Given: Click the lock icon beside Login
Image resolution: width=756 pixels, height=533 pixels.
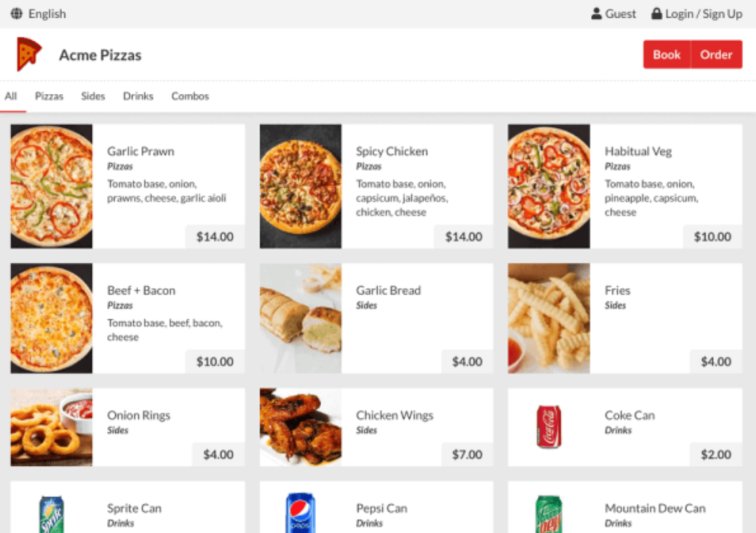Looking at the screenshot, I should (x=656, y=14).
